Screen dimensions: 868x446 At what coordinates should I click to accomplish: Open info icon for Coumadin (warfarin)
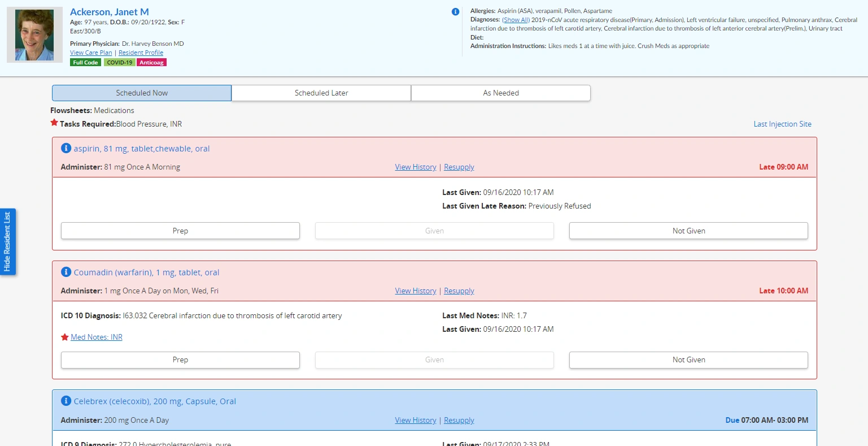click(66, 272)
